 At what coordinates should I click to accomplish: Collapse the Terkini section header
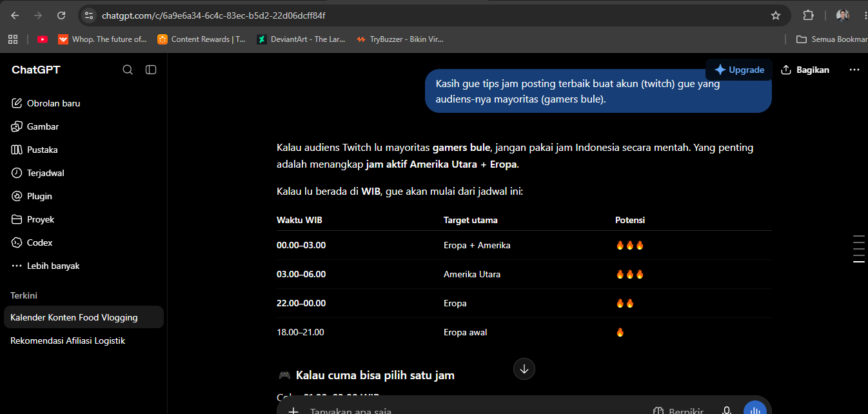point(24,295)
